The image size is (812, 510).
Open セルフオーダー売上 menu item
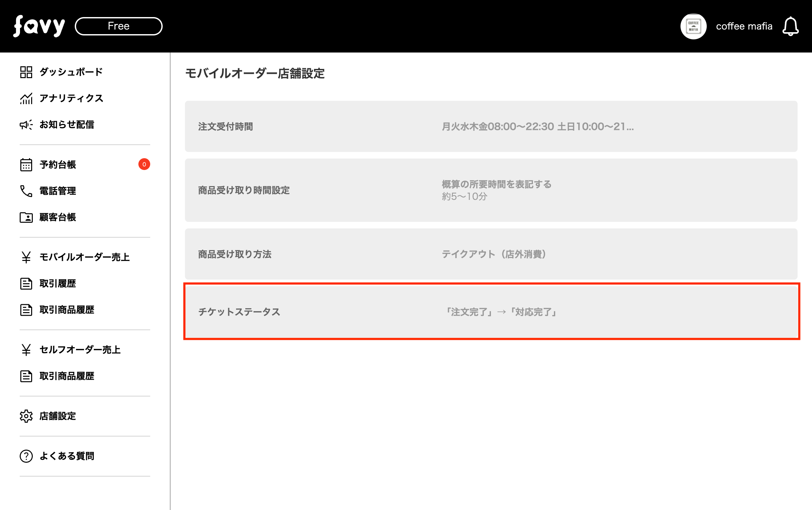click(x=80, y=350)
